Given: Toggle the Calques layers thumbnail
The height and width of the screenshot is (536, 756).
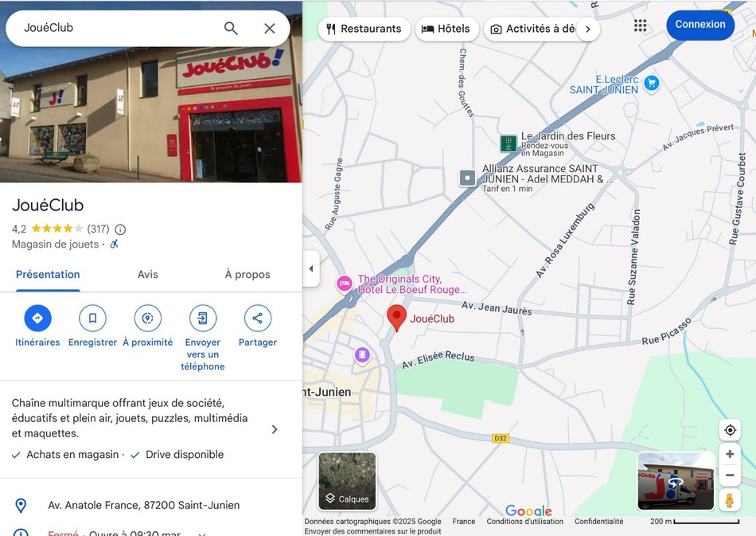Looking at the screenshot, I should point(347,481).
